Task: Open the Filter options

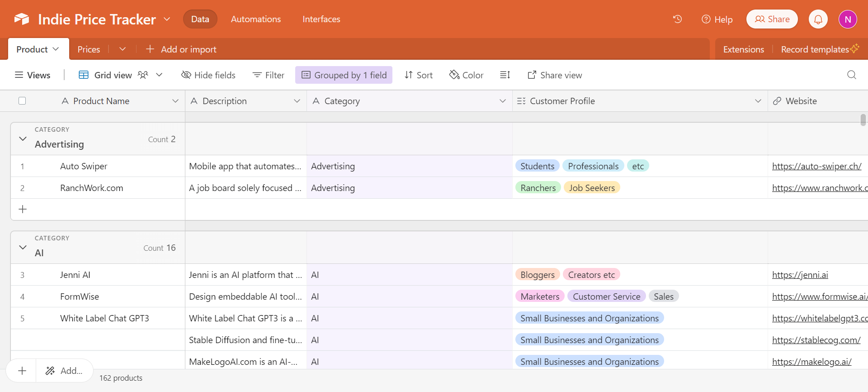Action: click(x=269, y=75)
